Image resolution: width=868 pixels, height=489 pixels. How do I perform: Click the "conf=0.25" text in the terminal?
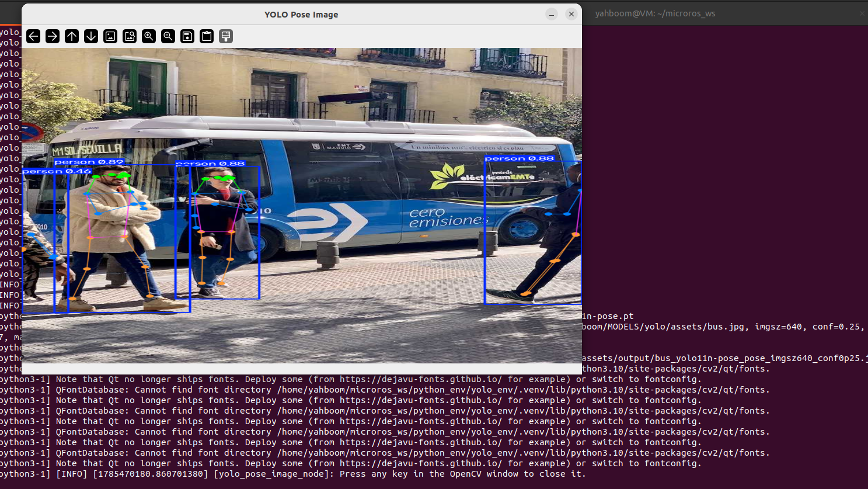pyautogui.click(x=838, y=327)
